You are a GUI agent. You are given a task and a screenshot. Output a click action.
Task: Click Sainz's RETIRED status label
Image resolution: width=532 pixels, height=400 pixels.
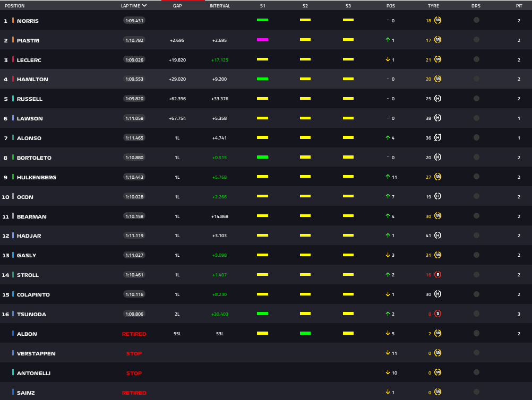click(134, 393)
